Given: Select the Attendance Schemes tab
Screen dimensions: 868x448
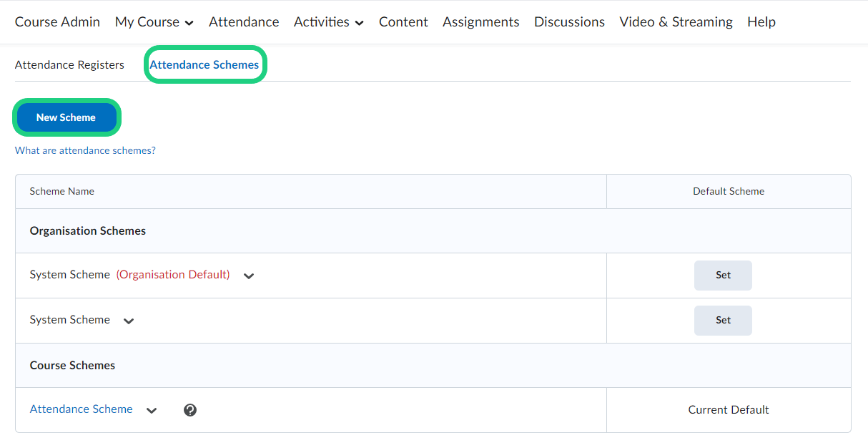Looking at the screenshot, I should [204, 65].
